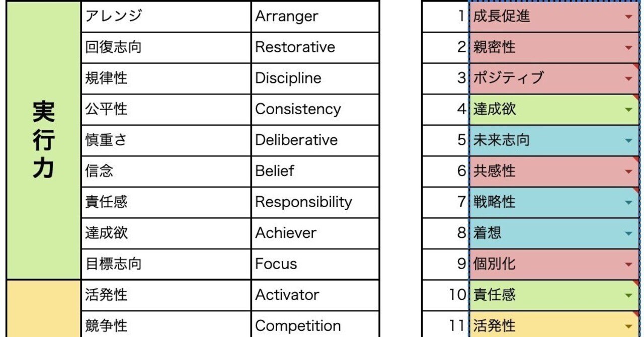The height and width of the screenshot is (337, 644).
Task: Open dropdown arrow for 成長促進 cell
Action: pos(628,17)
